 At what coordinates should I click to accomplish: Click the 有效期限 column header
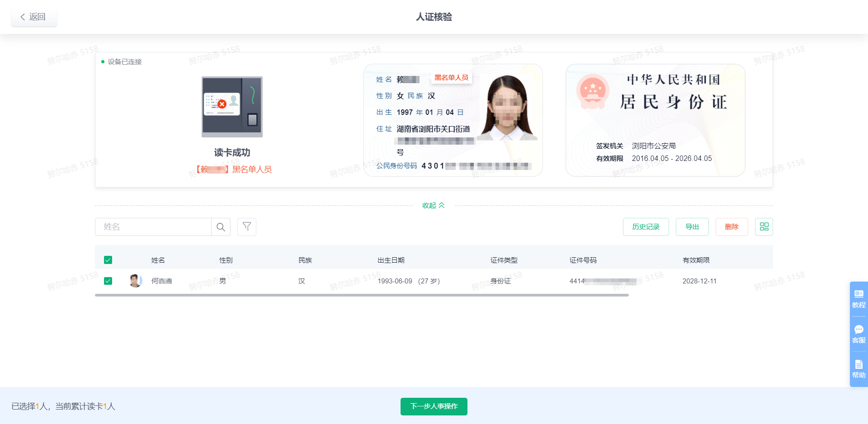point(696,260)
